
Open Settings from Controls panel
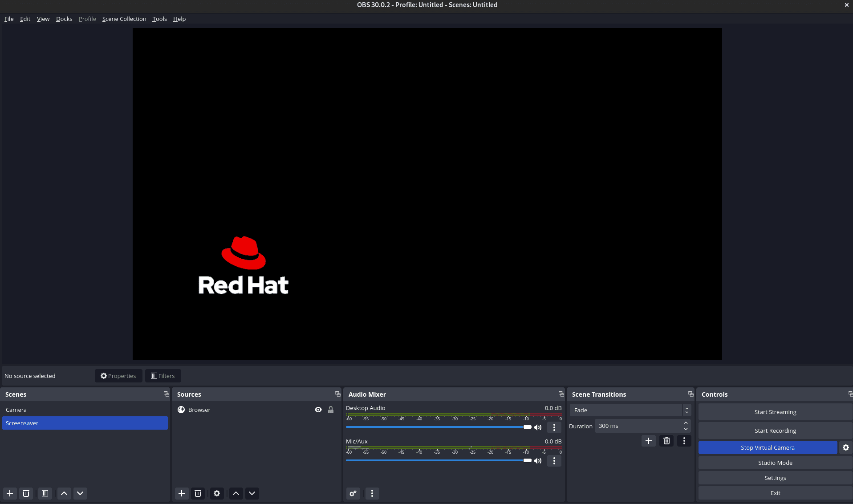775,478
